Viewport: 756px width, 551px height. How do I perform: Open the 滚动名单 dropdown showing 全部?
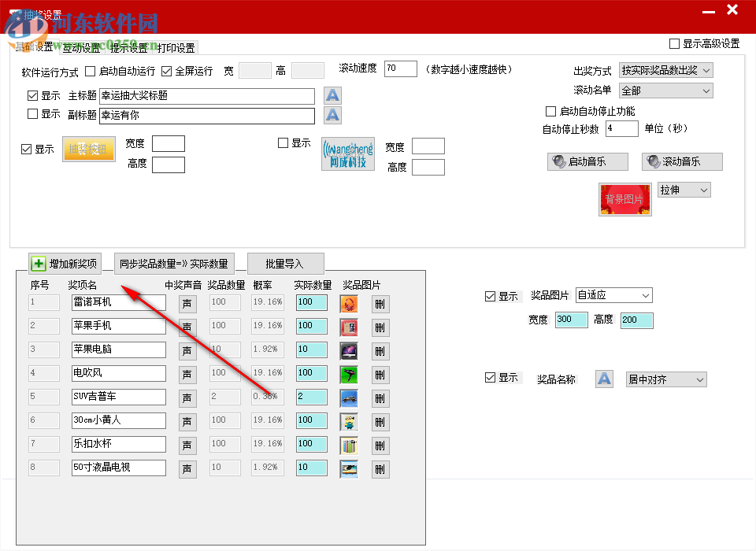[665, 90]
